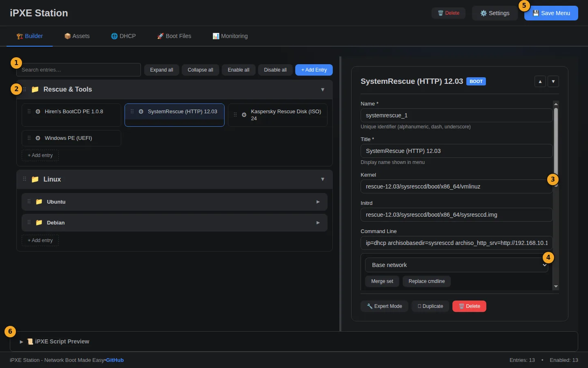Click the top-bar Delete button
This screenshot has width=588, height=368.
pos(448,13)
